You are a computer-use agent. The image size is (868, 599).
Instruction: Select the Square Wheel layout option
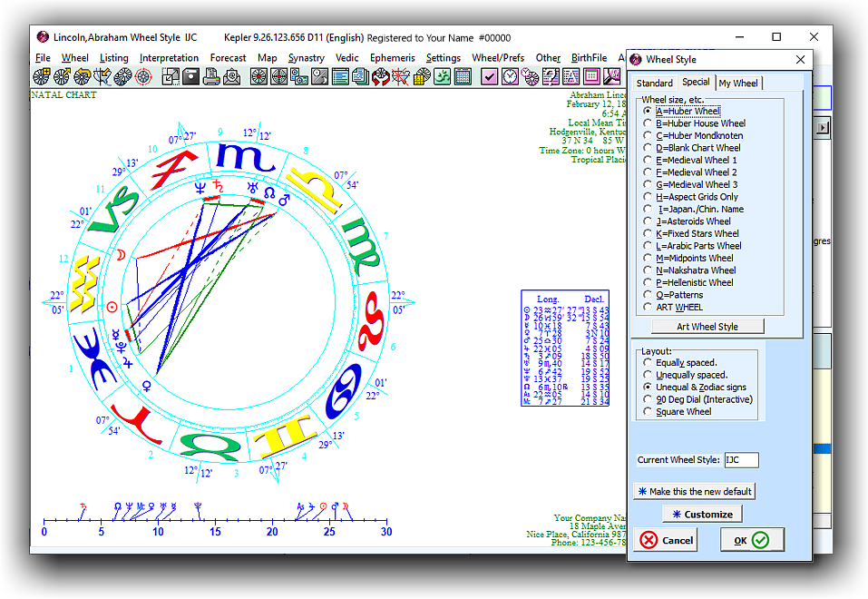[647, 412]
